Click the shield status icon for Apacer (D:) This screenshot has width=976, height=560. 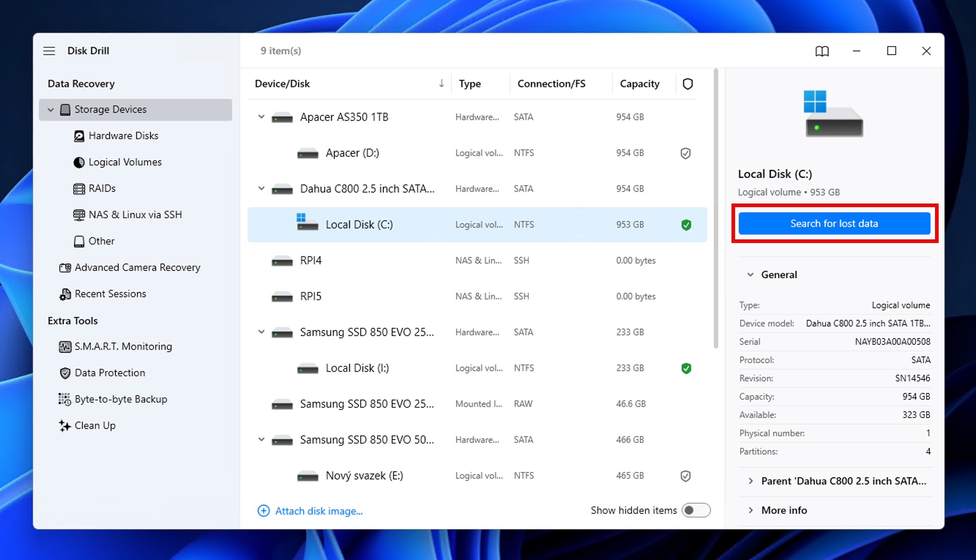[686, 153]
